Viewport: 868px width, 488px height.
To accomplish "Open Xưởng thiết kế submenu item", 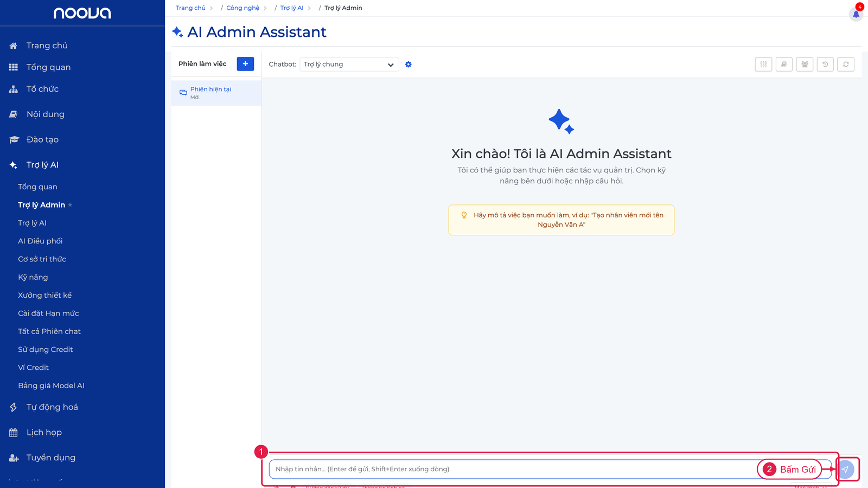I will click(x=44, y=296).
